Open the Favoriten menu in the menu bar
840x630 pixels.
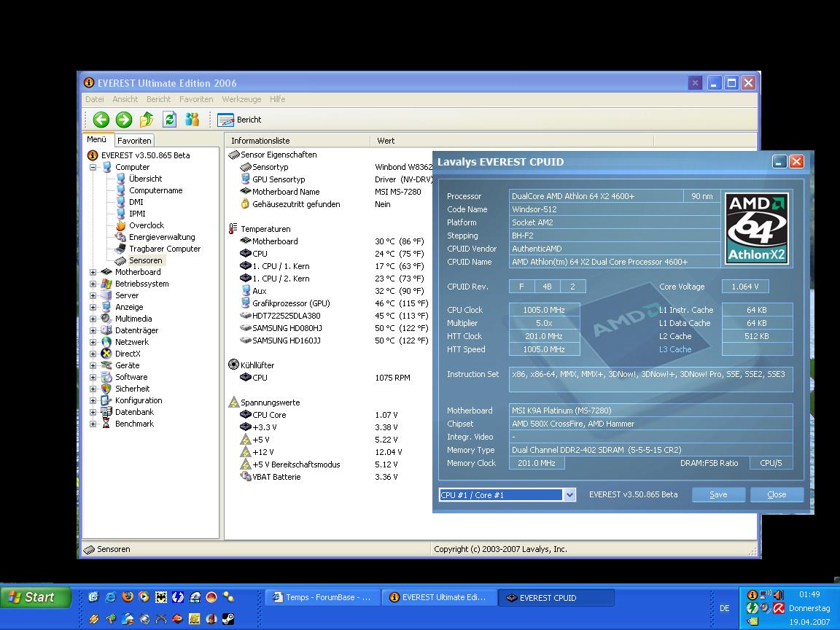[x=196, y=99]
